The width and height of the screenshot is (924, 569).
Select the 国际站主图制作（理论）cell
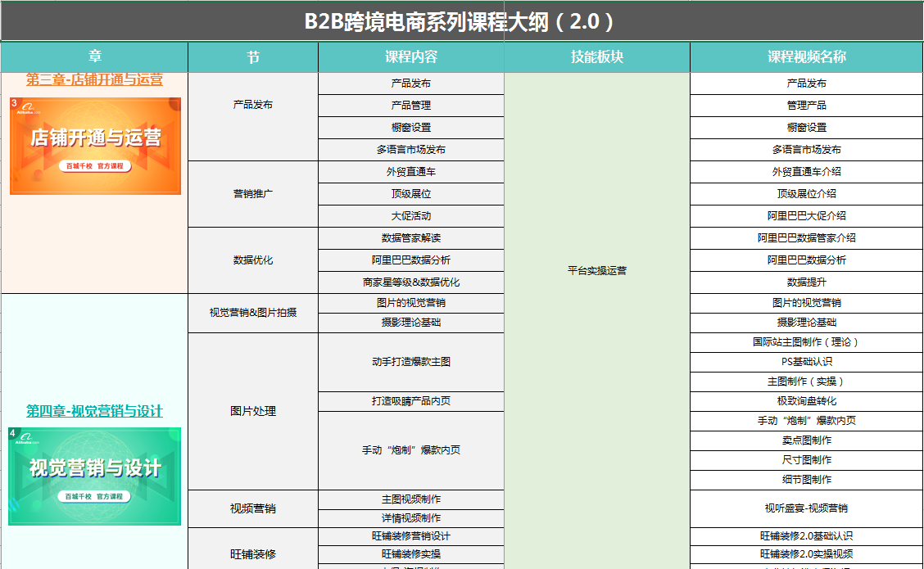pos(807,342)
